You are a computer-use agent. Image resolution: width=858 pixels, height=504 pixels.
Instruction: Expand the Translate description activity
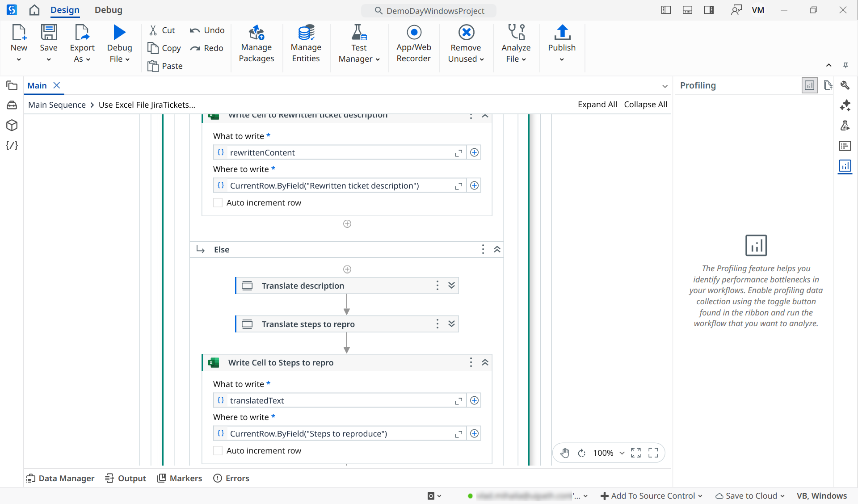452,286
